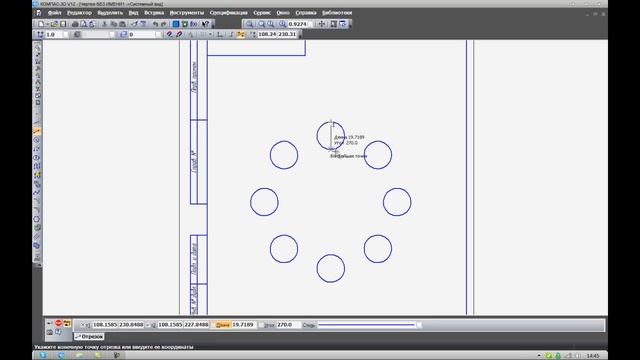This screenshot has width=640, height=360.
Task: Open print preview icon
Action: point(84,24)
